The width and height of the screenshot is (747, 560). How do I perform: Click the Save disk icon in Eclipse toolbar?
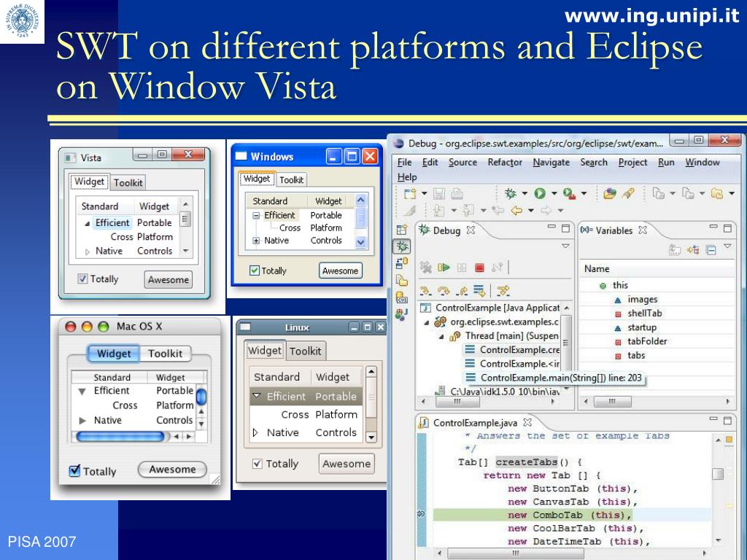coord(438,193)
